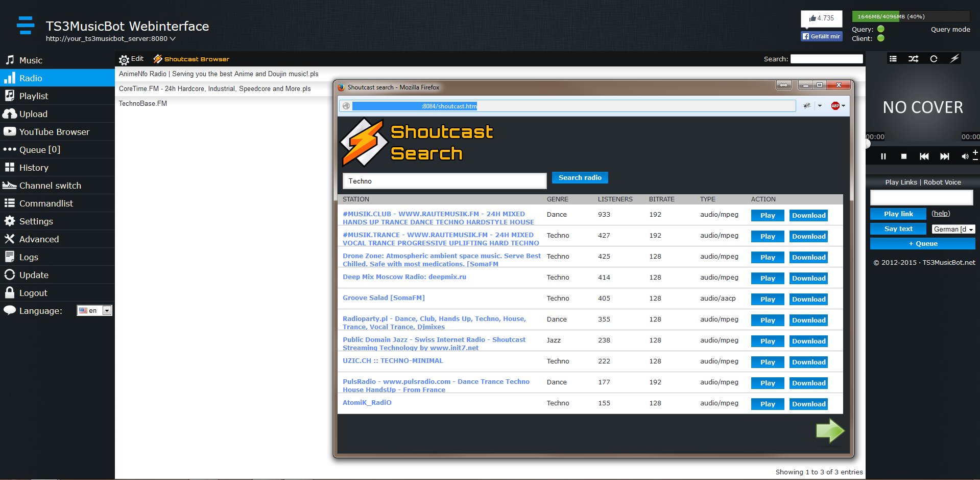This screenshot has width=980, height=480.
Task: Increase volume with the plus button
Action: 975,152
